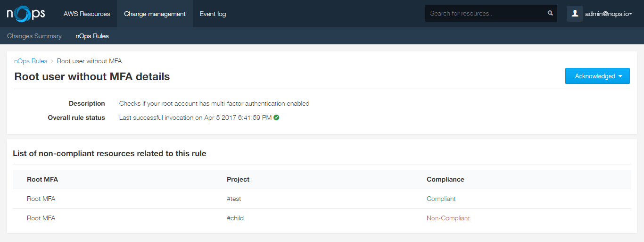644x242 pixels.
Task: Click the last successful invocation timestamp
Action: point(195,117)
